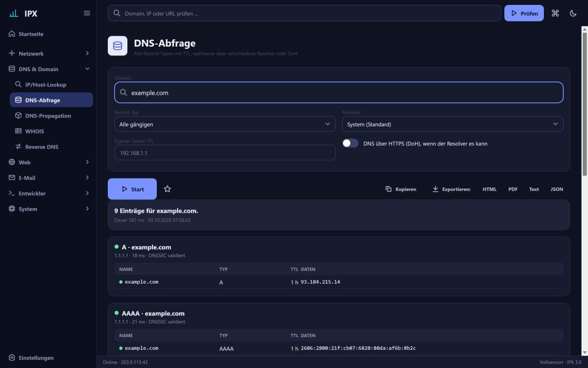Toggle DNS über HTTPS switch

[350, 143]
